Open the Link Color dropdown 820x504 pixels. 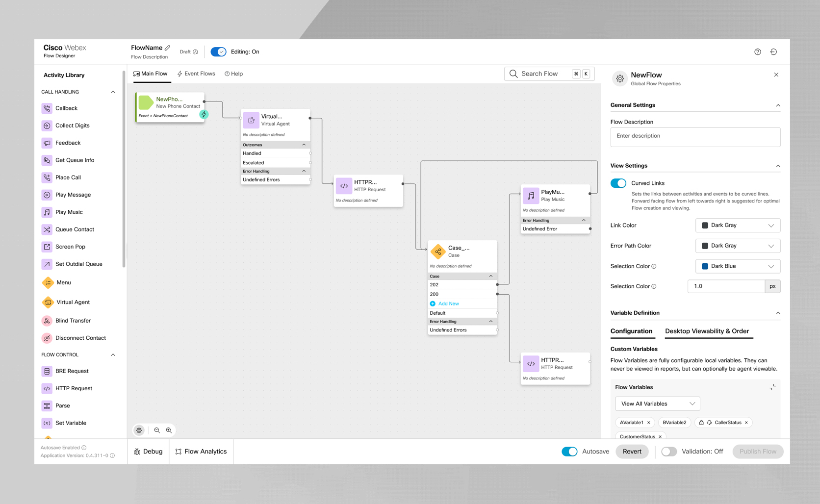[x=737, y=226]
